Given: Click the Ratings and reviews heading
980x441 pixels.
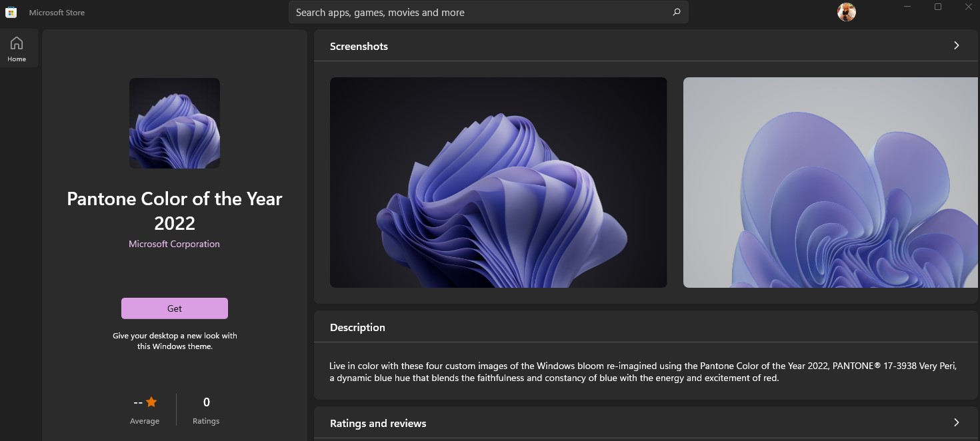Looking at the screenshot, I should (378, 423).
